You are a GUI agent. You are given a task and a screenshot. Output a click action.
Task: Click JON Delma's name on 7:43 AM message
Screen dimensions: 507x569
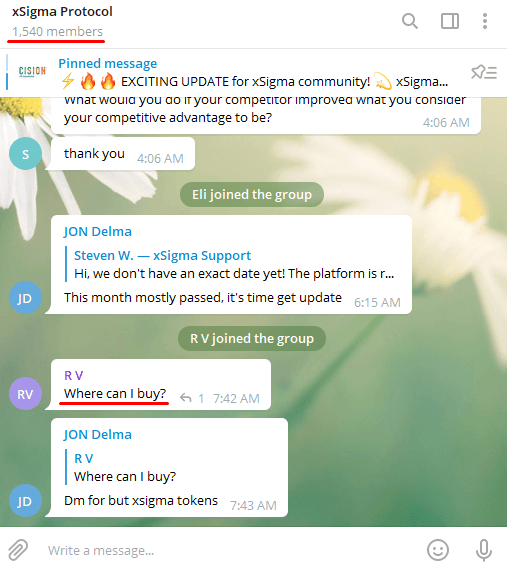click(x=98, y=434)
